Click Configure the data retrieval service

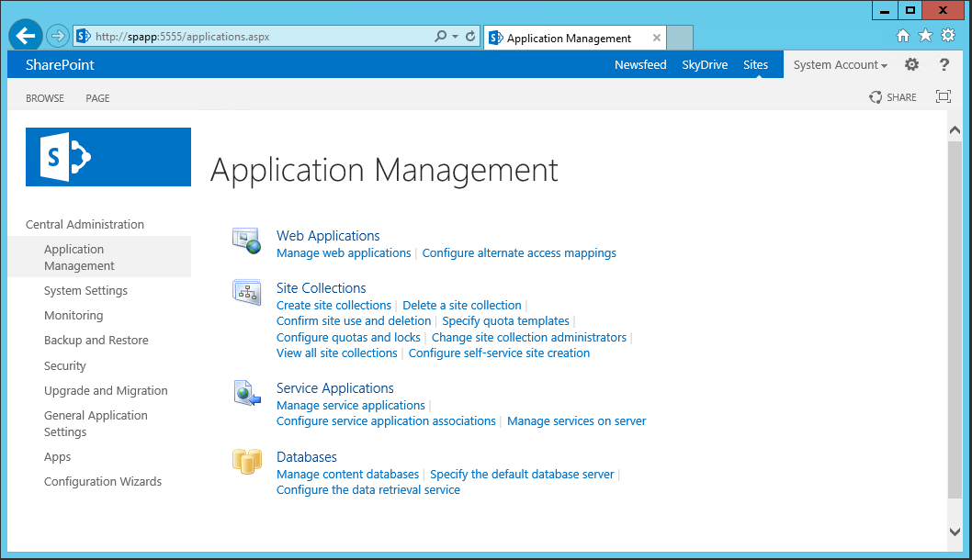[x=368, y=489]
